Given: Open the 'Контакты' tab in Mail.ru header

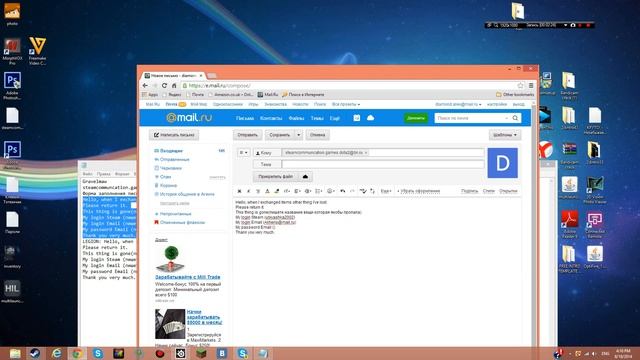Looking at the screenshot, I should pos(271,118).
